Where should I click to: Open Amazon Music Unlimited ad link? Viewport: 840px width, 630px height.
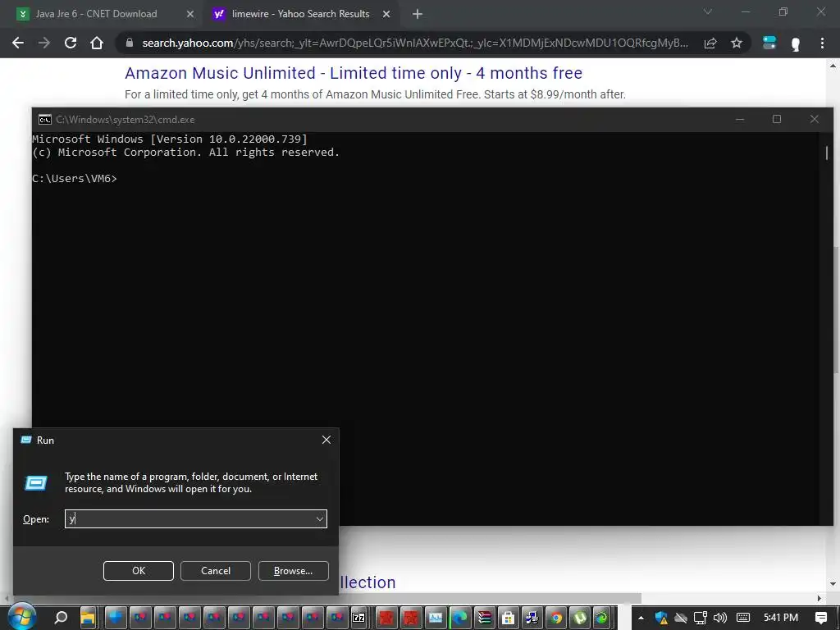pos(354,73)
